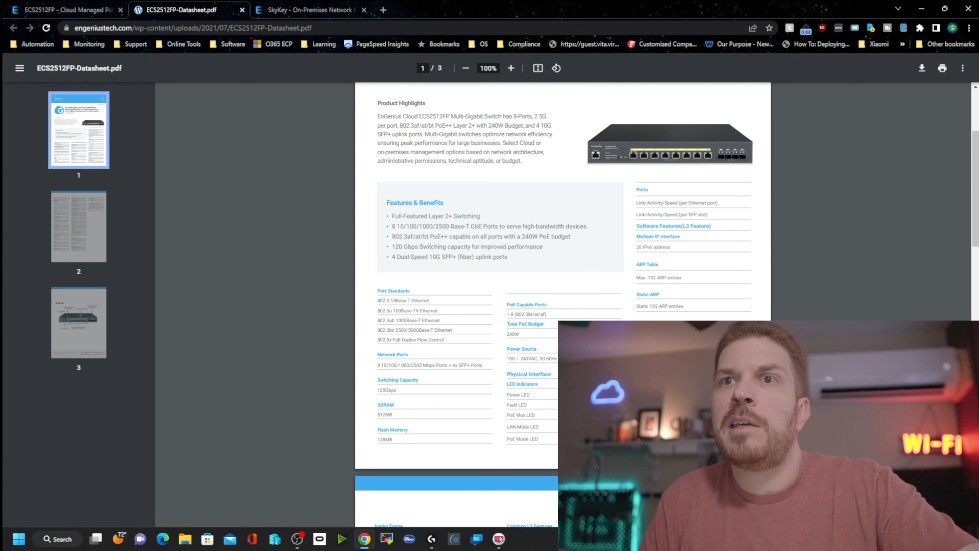Open the PDF viewer more actions menu

[x=962, y=68]
